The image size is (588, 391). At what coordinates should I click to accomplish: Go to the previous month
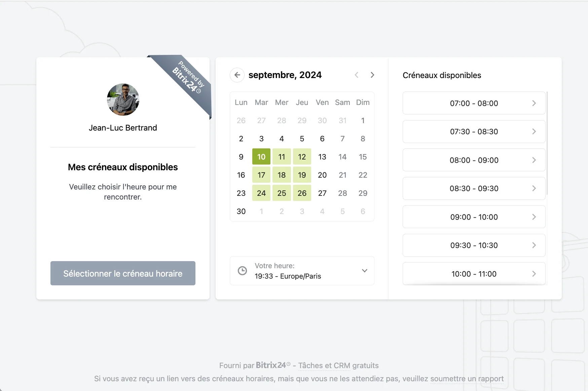[x=357, y=75]
